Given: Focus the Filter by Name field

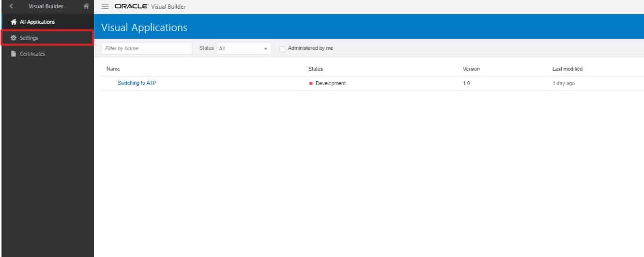Looking at the screenshot, I should (x=147, y=48).
